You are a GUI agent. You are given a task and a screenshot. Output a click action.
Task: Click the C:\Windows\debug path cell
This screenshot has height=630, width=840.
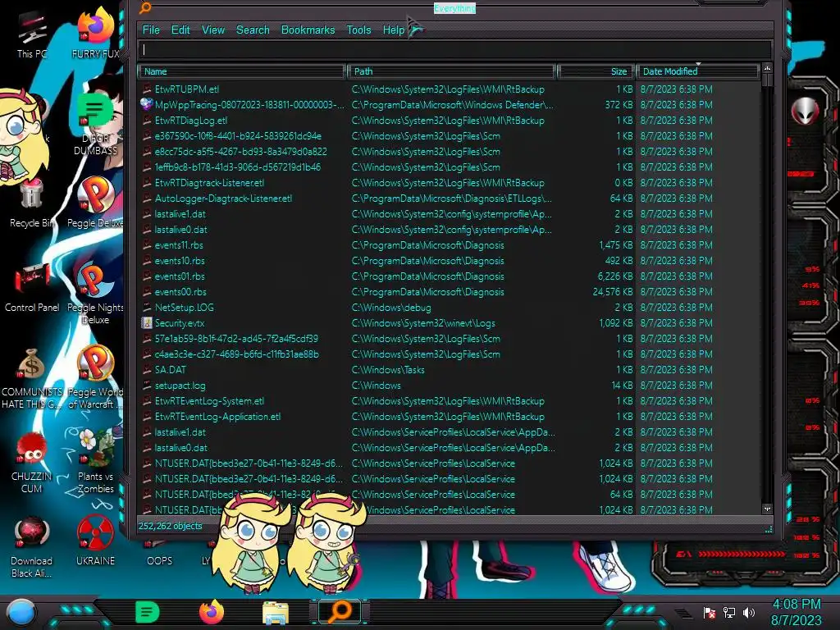(x=391, y=308)
